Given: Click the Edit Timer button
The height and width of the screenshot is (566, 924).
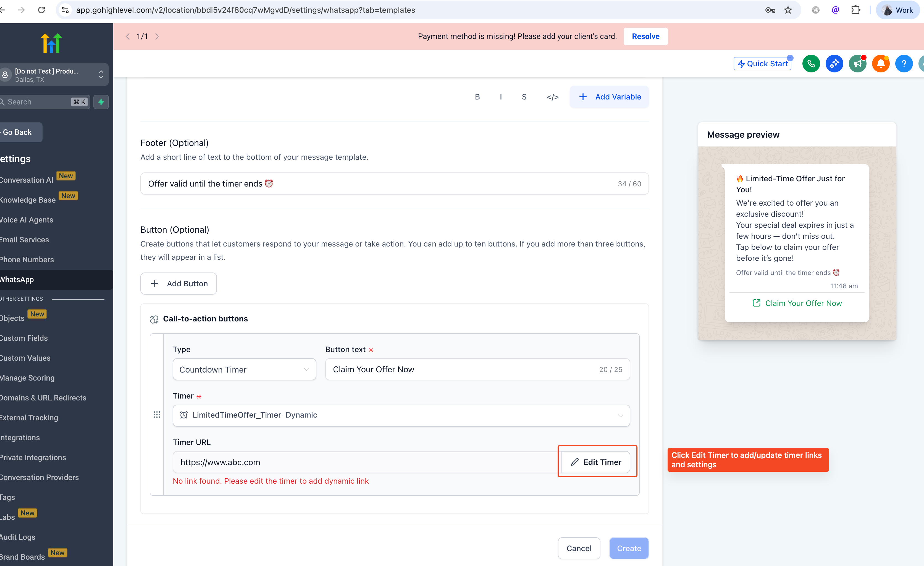Looking at the screenshot, I should click(596, 462).
